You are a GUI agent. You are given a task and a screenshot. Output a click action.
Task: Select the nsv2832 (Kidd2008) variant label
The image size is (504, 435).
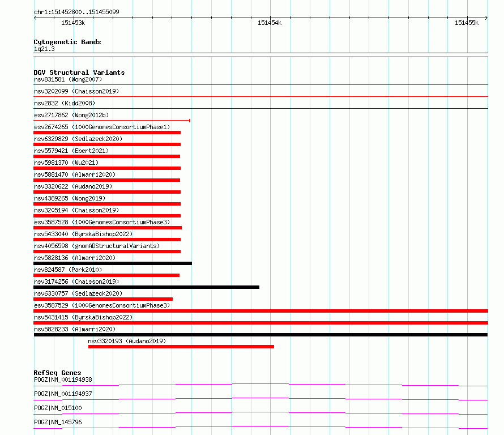click(65, 103)
